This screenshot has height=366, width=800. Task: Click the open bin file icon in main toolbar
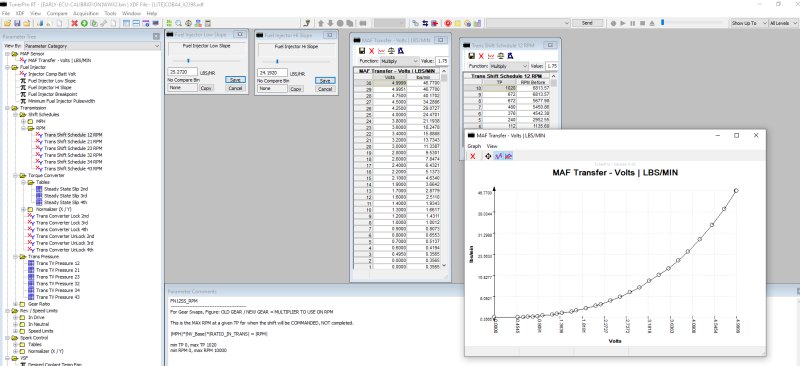(x=7, y=23)
